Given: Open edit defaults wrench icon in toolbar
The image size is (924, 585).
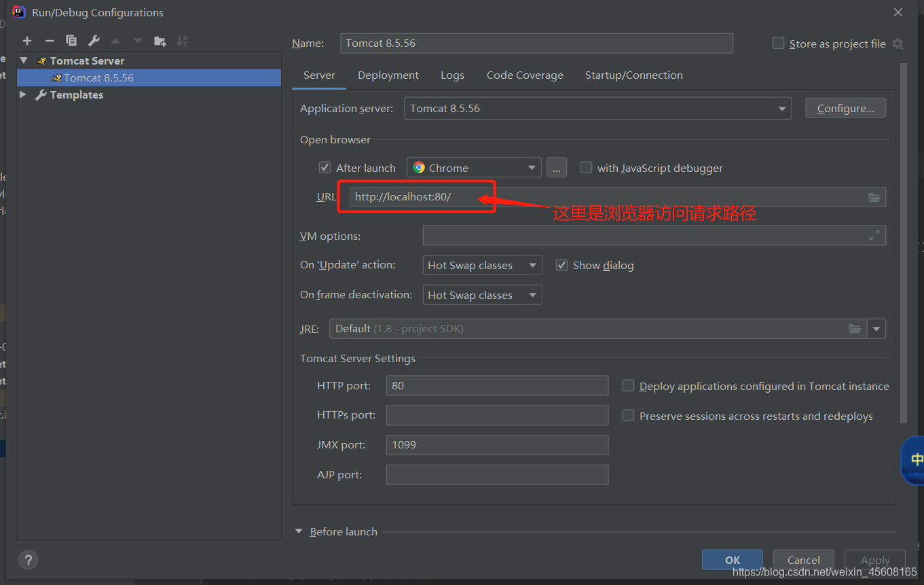Looking at the screenshot, I should [94, 41].
